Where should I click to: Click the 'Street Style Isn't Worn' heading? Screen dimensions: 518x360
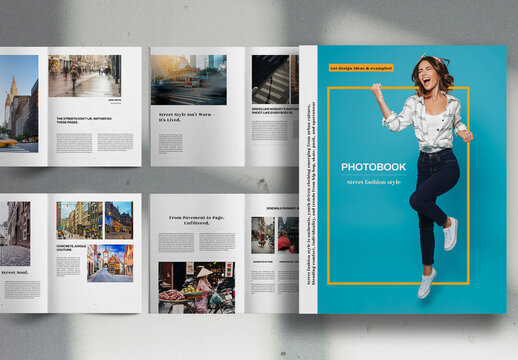pos(185,117)
